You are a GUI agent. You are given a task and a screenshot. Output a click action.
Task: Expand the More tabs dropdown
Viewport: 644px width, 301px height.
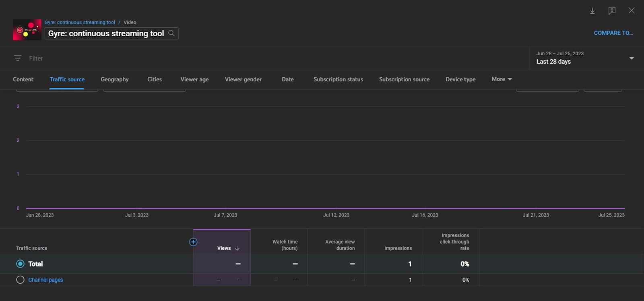502,79
